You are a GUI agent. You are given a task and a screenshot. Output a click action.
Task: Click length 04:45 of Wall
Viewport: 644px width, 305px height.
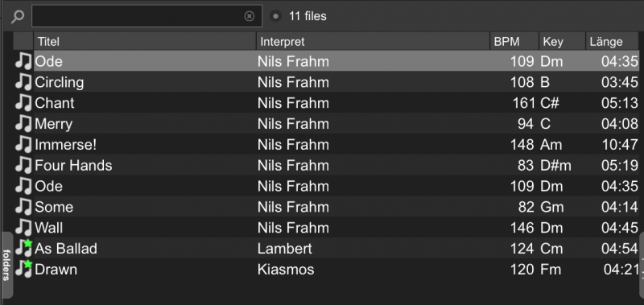[620, 228]
